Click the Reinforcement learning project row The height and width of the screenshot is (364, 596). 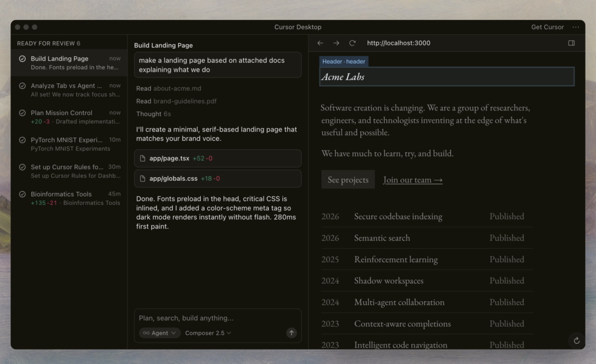[x=427, y=259]
